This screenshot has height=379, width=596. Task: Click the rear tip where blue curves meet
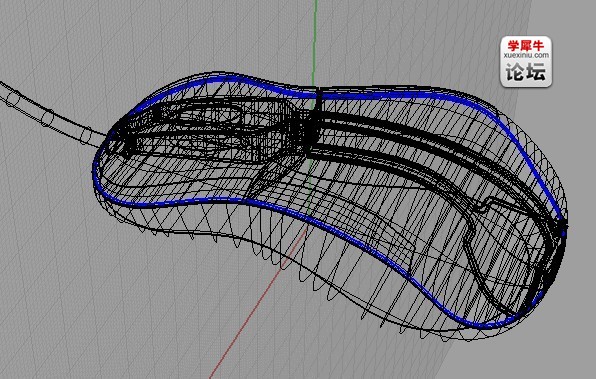[563, 227]
